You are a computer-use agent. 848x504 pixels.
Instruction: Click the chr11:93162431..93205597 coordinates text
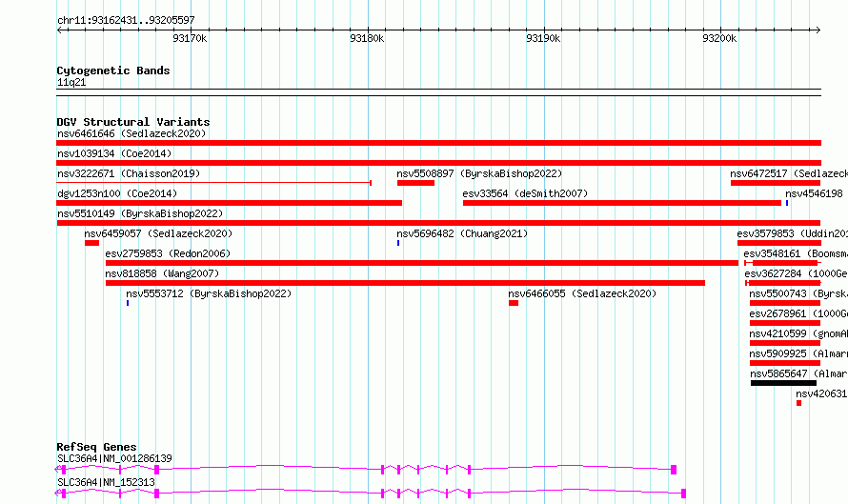point(126,20)
